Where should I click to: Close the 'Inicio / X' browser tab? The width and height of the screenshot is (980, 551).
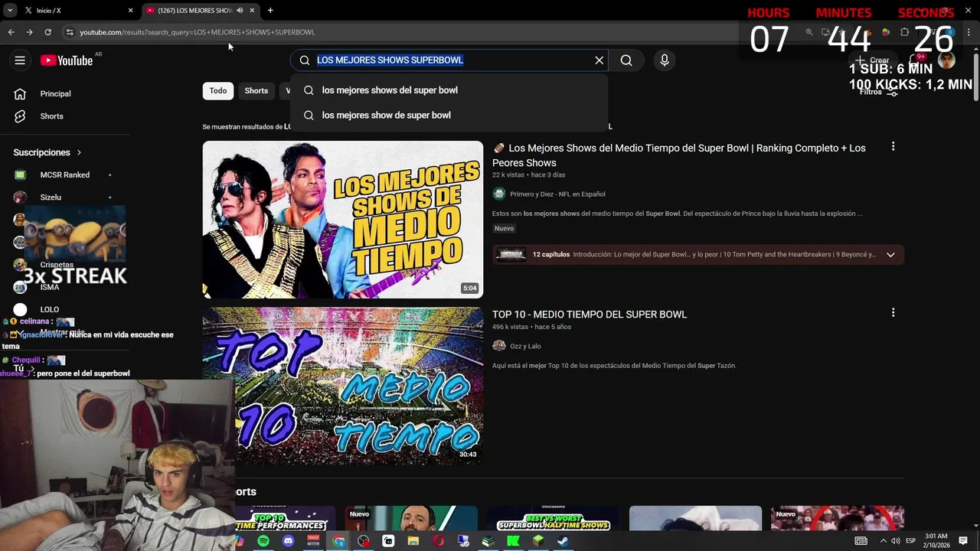point(130,11)
